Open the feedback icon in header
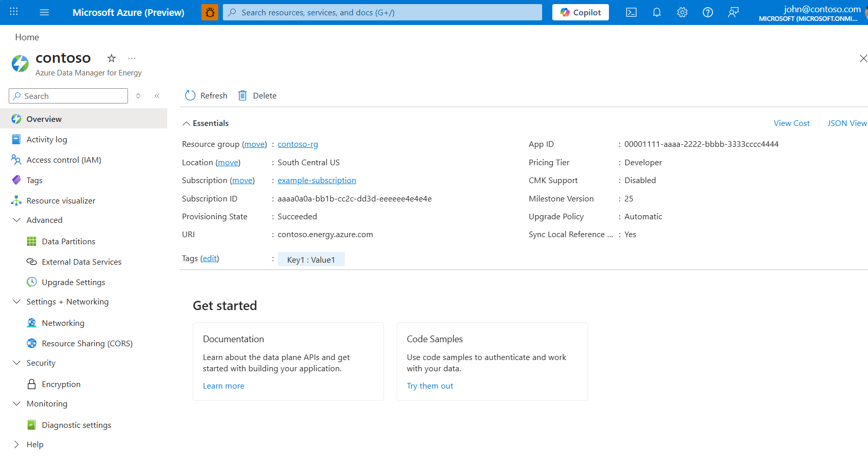868x461 pixels. coord(733,12)
